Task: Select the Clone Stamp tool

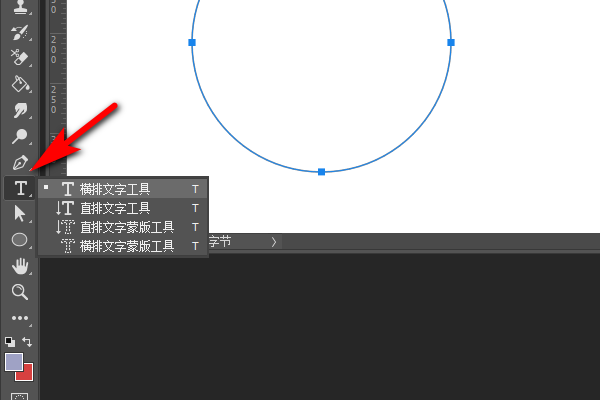Action: [x=20, y=7]
